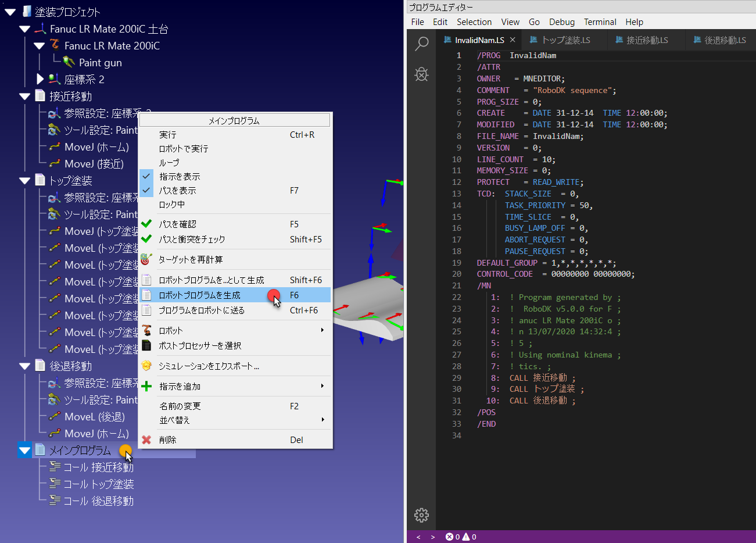Collapse the Fanuc LR Mate 200iC robot node
The height and width of the screenshot is (543, 756).
click(x=39, y=45)
